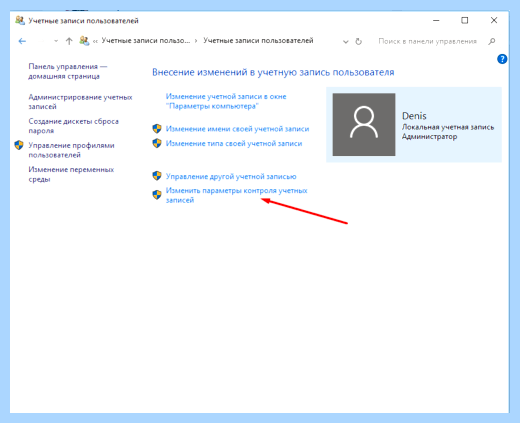Select truncated breadcrumb 'Учетные записи пользо...'
Screen dimensions: 520x423
pyautogui.click(x=146, y=41)
